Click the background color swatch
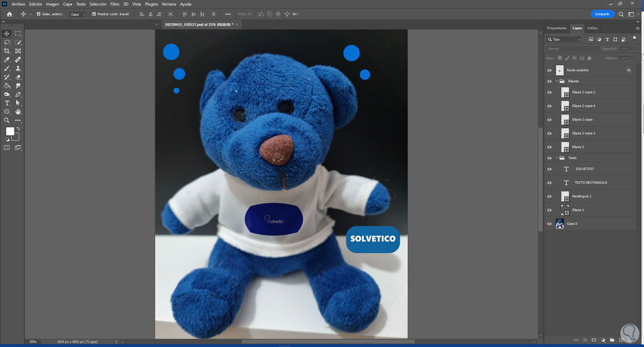644x347 pixels. pos(15,137)
